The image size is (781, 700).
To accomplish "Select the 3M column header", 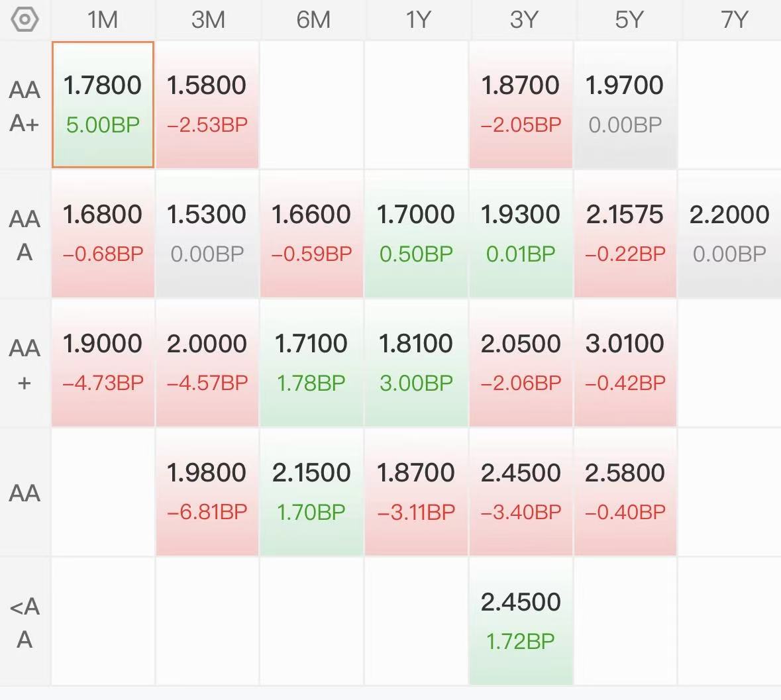I will (x=208, y=20).
